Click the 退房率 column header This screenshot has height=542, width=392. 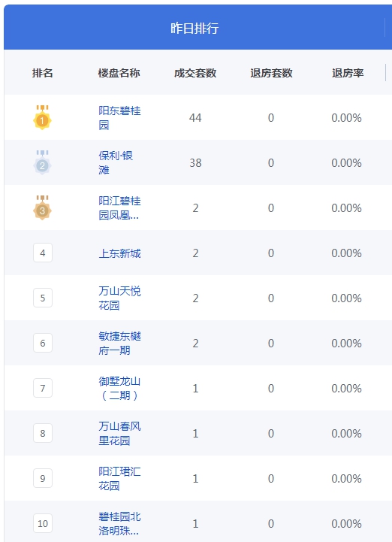point(348,73)
